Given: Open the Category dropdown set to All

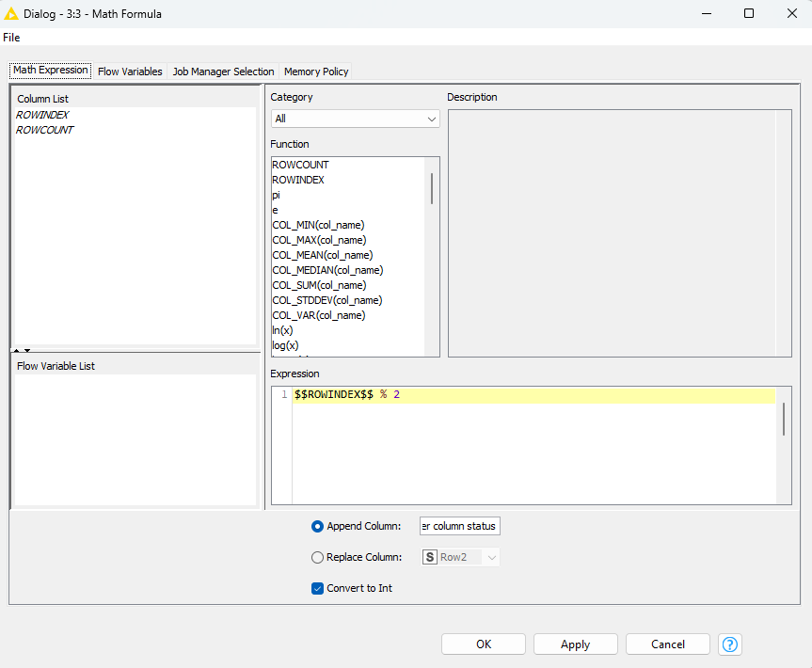Looking at the screenshot, I should click(x=356, y=119).
